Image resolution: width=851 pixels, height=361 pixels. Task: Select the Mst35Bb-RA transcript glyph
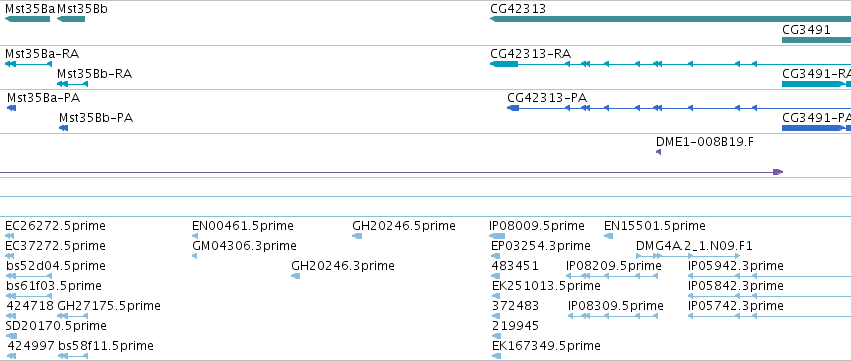[72, 84]
